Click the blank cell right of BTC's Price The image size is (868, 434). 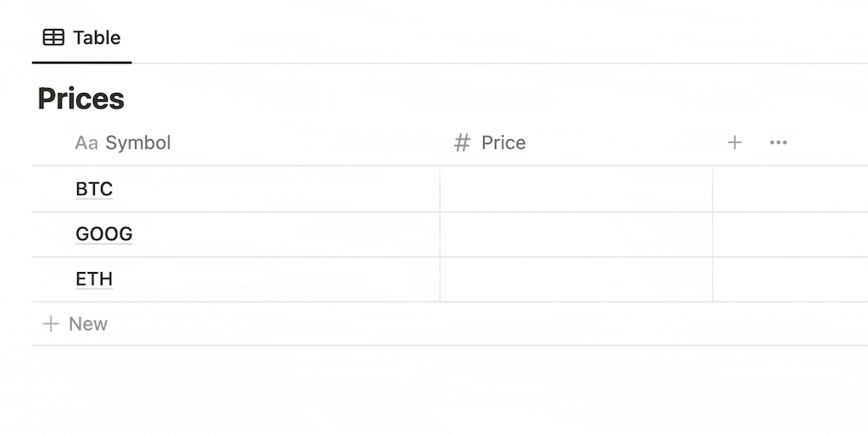(789, 189)
